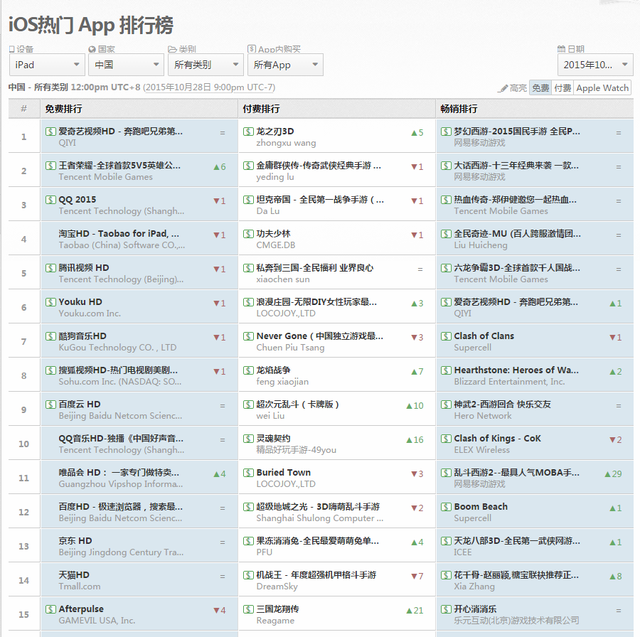
Task: Expand the 所有类别 category dropdown
Action: tap(206, 64)
